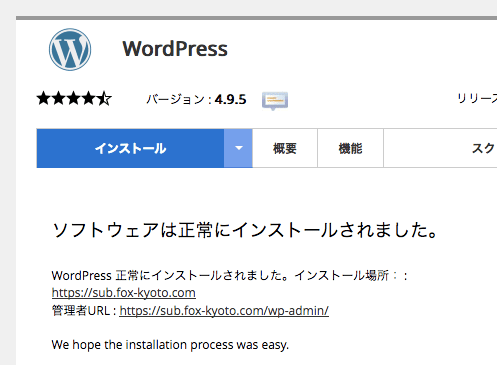Click the バージョン : 4.9.5 text

click(x=196, y=99)
